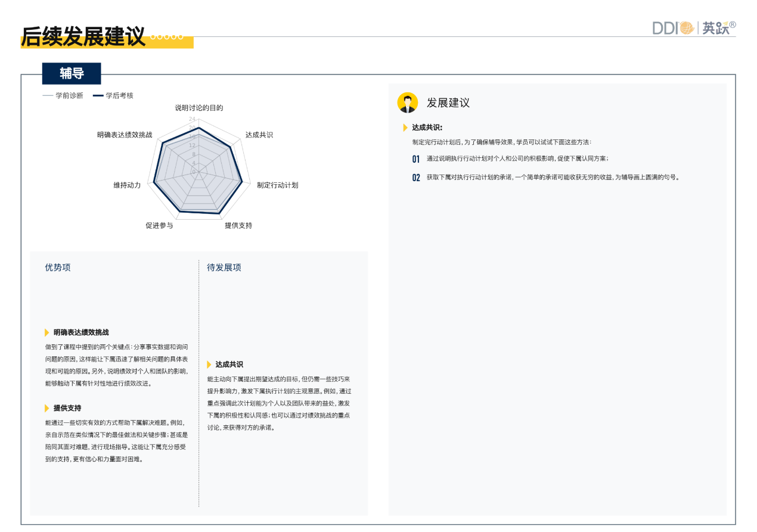Click the 明确表达绩效挑战 strength heading
The image size is (757, 532).
81,332
